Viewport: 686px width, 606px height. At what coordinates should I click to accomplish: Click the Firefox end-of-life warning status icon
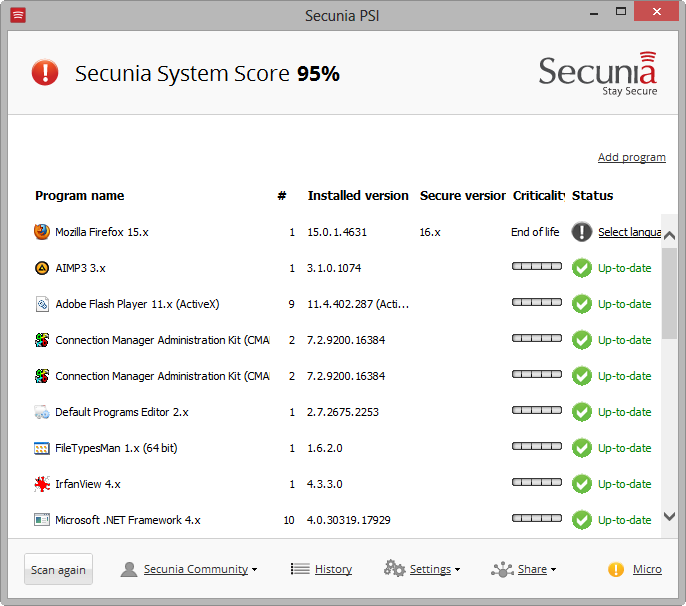581,232
